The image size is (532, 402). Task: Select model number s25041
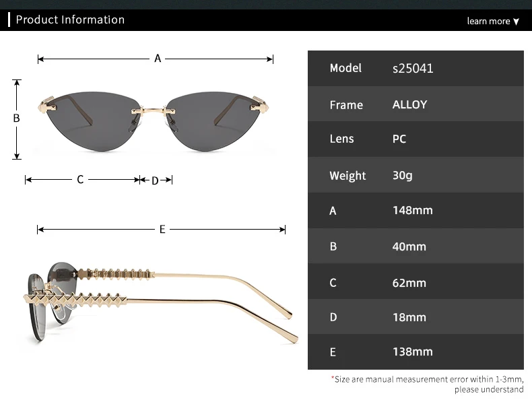[x=413, y=68]
